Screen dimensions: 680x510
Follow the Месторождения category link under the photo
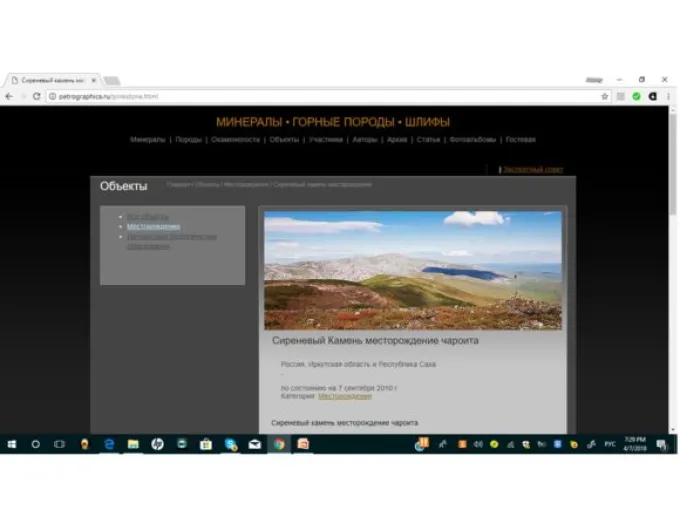tap(344, 396)
